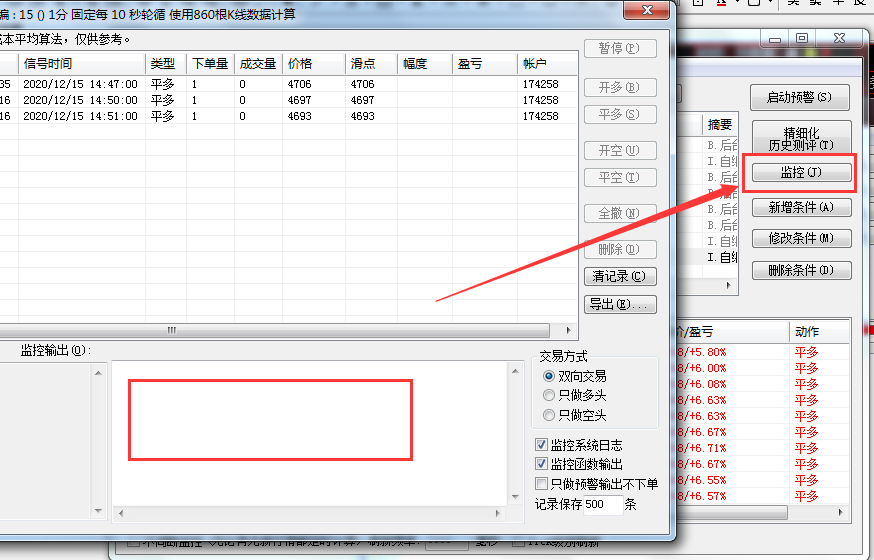Click the 幅度 column header
The width and height of the screenshot is (874, 560).
tap(425, 64)
